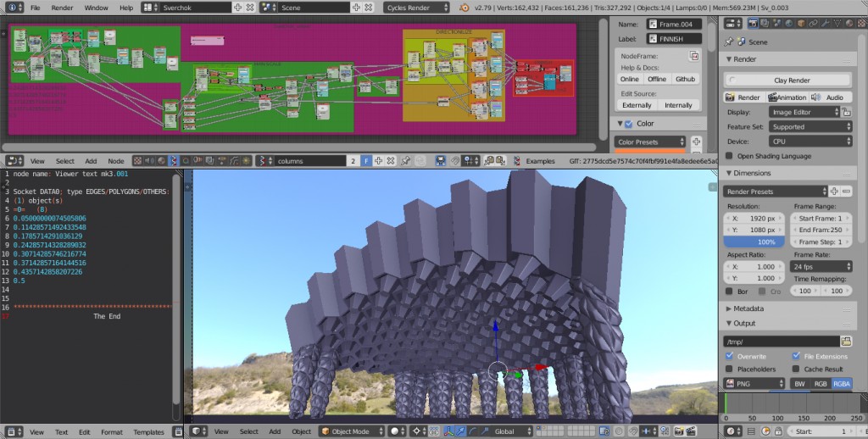Add a new scene next to Scene field
Image resolution: width=868 pixels, height=439 pixels.
click(356, 8)
